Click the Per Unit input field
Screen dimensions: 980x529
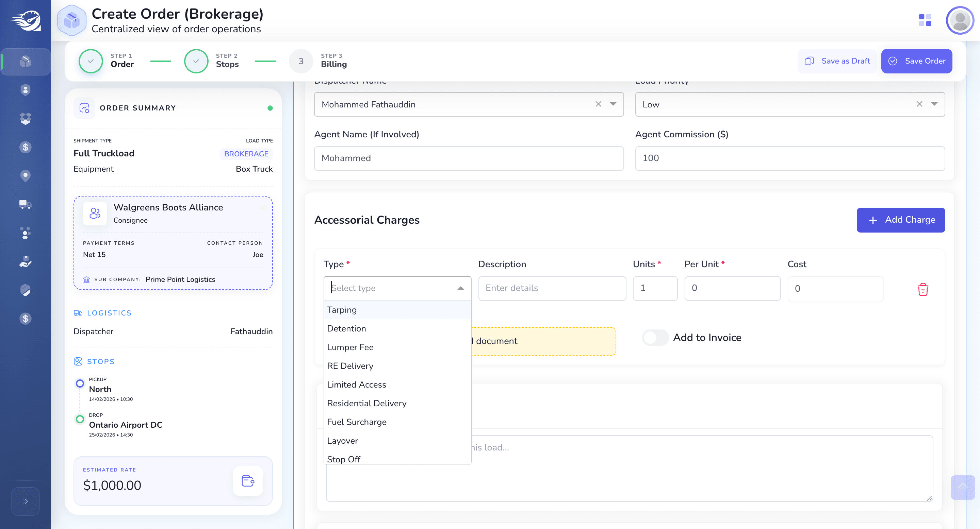point(732,288)
